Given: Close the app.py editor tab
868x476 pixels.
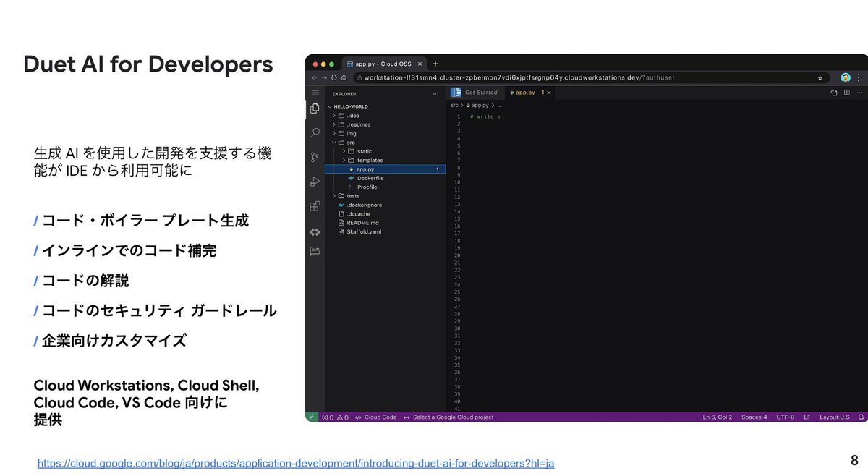Looking at the screenshot, I should [549, 93].
